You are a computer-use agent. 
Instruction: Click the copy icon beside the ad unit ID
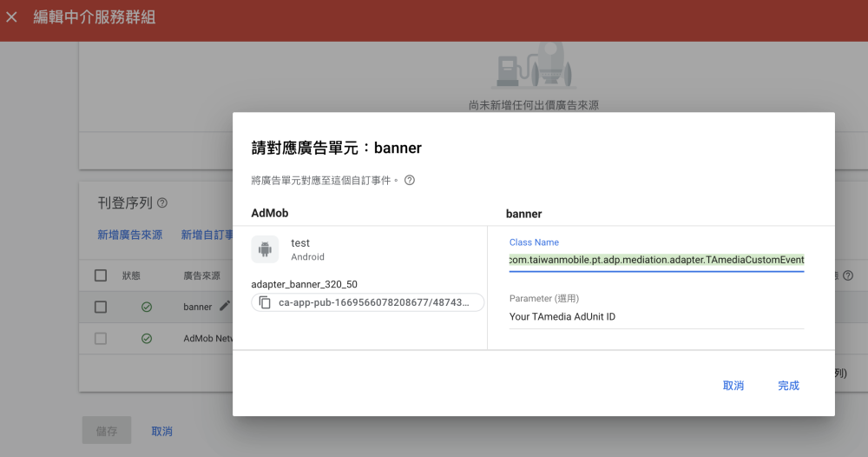pos(265,302)
